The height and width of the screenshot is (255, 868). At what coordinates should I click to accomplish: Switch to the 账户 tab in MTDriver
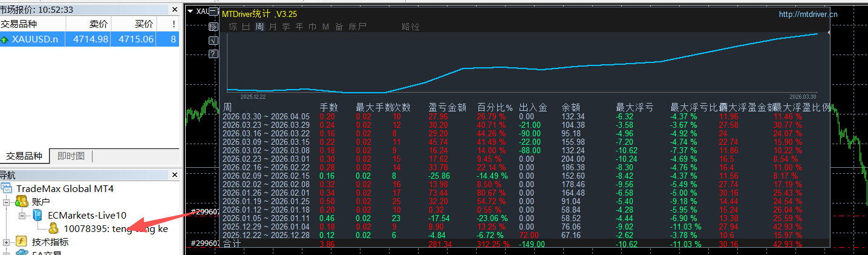pos(357,27)
